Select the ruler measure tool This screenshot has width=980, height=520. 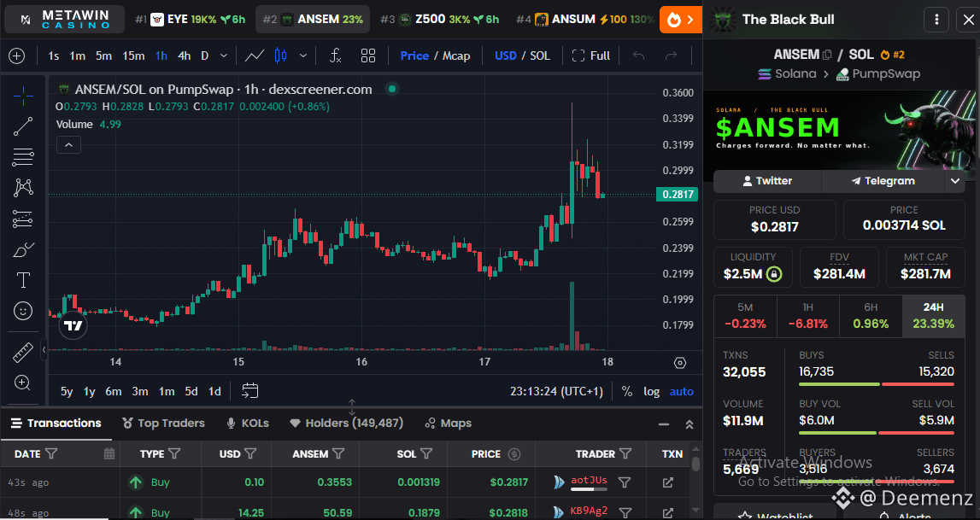point(23,353)
